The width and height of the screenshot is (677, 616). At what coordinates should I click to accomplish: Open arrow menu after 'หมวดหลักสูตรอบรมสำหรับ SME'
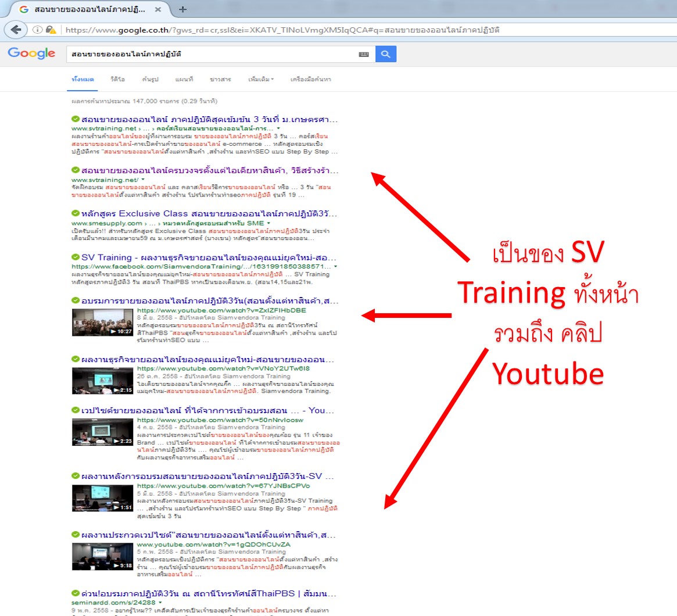click(268, 223)
